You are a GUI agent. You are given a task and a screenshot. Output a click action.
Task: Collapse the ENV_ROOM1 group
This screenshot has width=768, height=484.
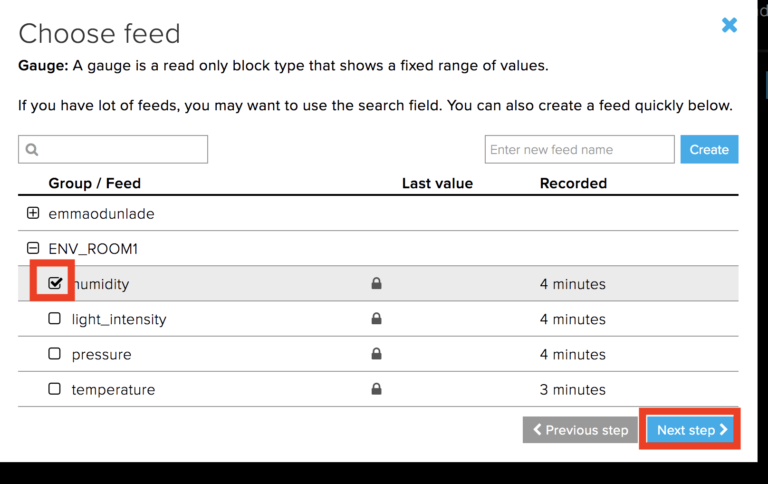click(33, 248)
